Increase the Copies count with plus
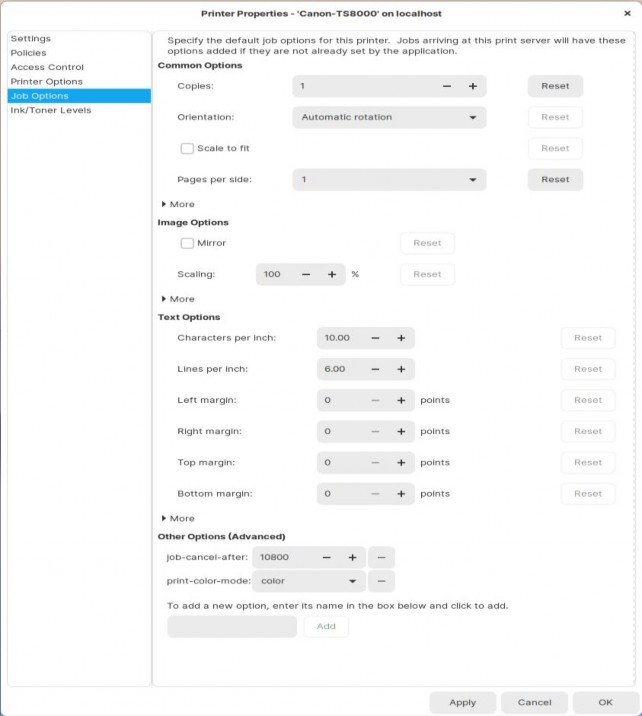The width and height of the screenshot is (642, 716). click(x=473, y=86)
